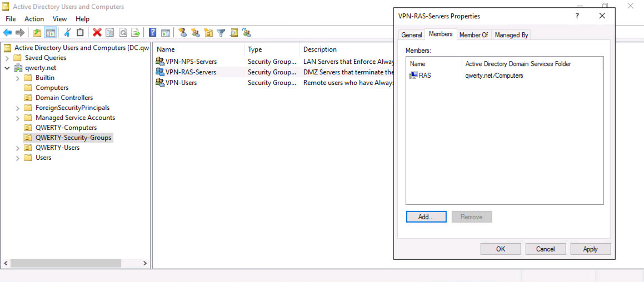644x282 pixels.
Task: Click the qwerty.net/Computers folder text
Action: point(494,75)
